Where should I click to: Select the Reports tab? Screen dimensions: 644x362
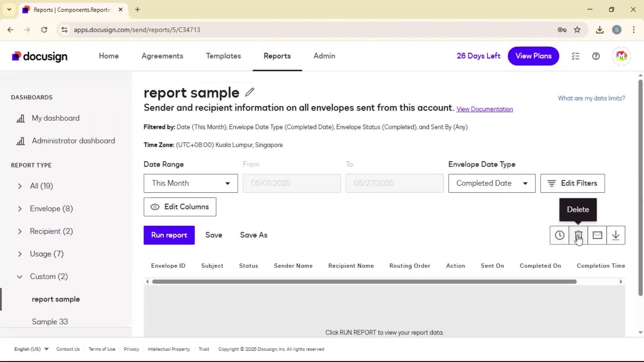pyautogui.click(x=277, y=56)
